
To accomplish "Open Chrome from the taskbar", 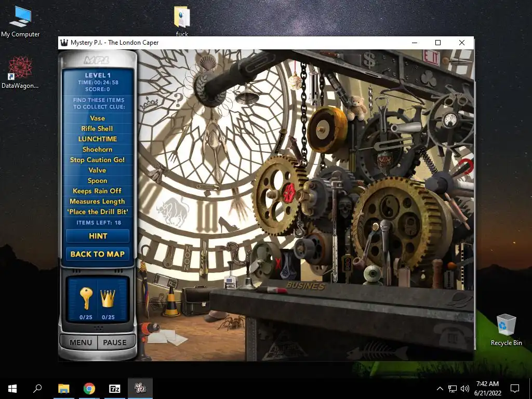I will [89, 389].
